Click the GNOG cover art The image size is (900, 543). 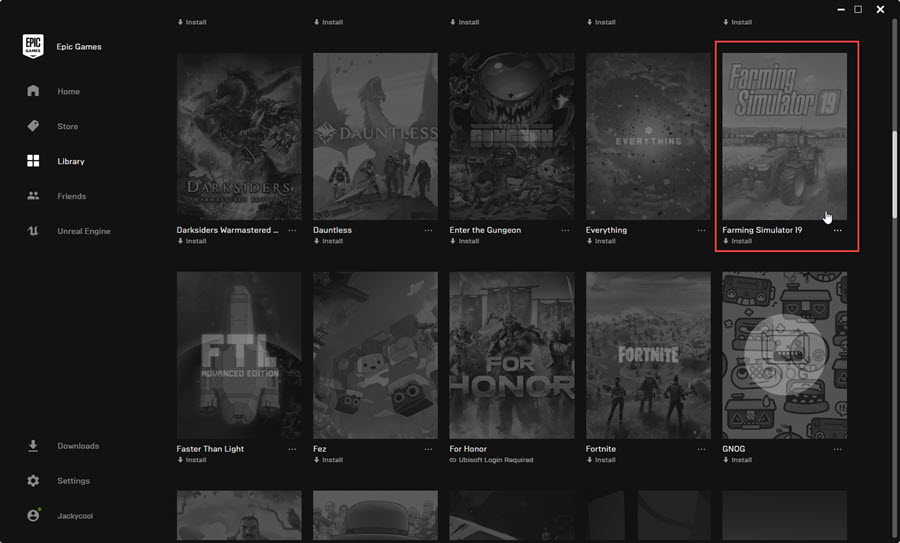785,355
